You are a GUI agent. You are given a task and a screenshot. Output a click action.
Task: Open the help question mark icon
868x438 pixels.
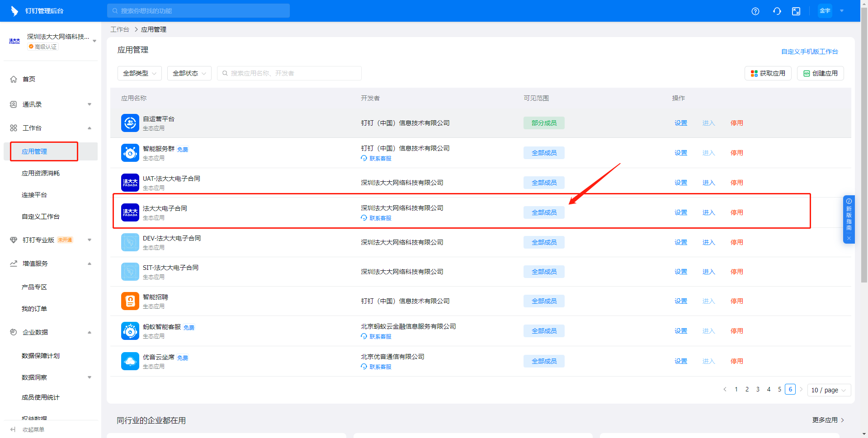[755, 11]
